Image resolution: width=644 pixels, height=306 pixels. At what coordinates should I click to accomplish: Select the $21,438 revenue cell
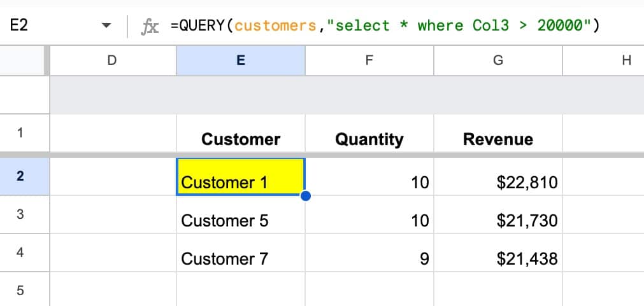[x=497, y=258]
